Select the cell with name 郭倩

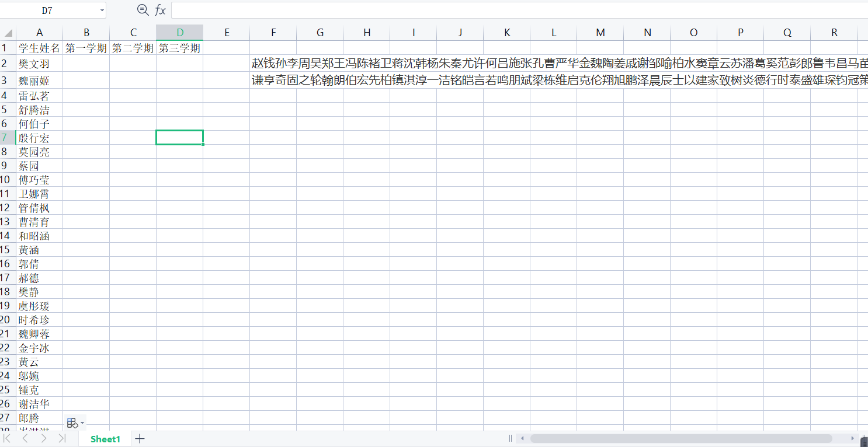click(x=39, y=264)
